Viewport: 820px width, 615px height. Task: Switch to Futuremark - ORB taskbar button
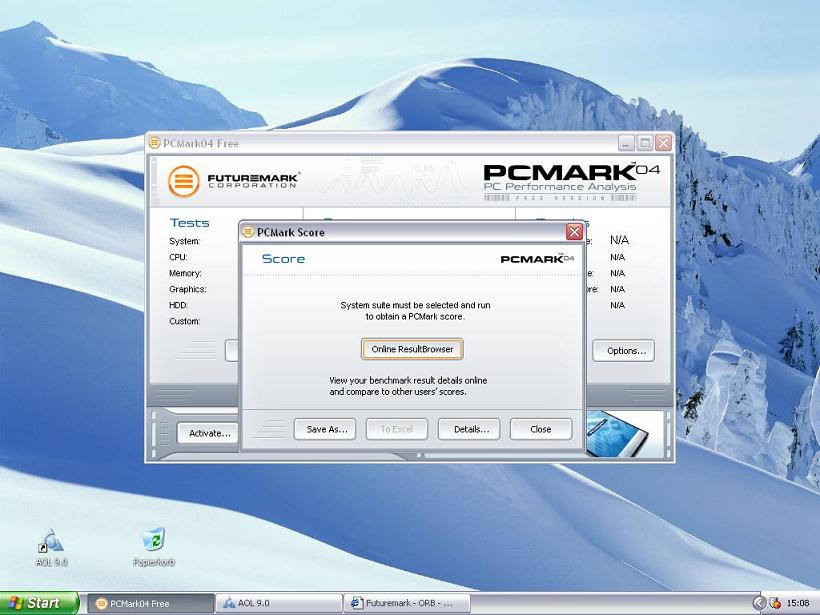pyautogui.click(x=407, y=603)
